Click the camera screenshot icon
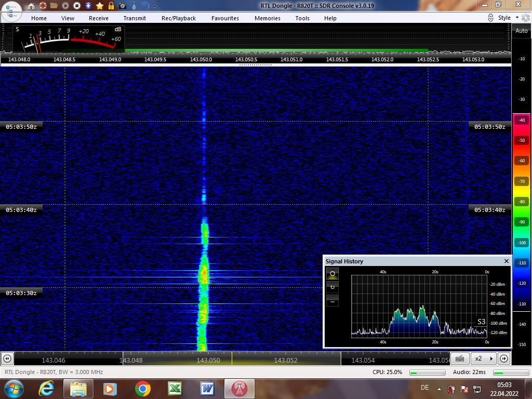This screenshot has width=532, height=399. (x=123, y=6)
